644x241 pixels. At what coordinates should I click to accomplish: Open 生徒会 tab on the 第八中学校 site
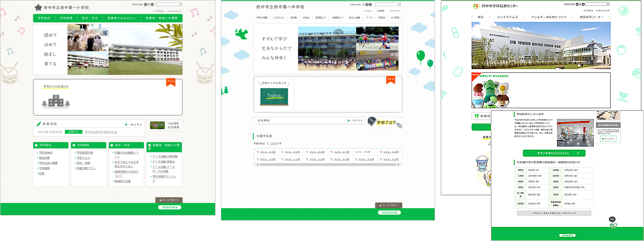point(307,18)
